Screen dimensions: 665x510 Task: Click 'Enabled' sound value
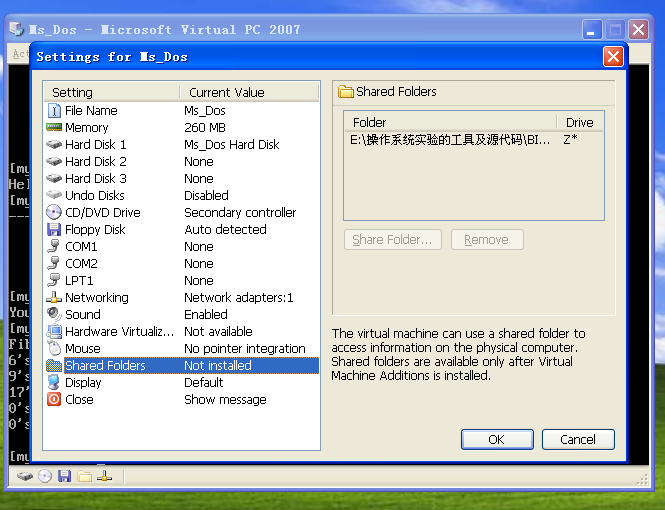(x=206, y=315)
